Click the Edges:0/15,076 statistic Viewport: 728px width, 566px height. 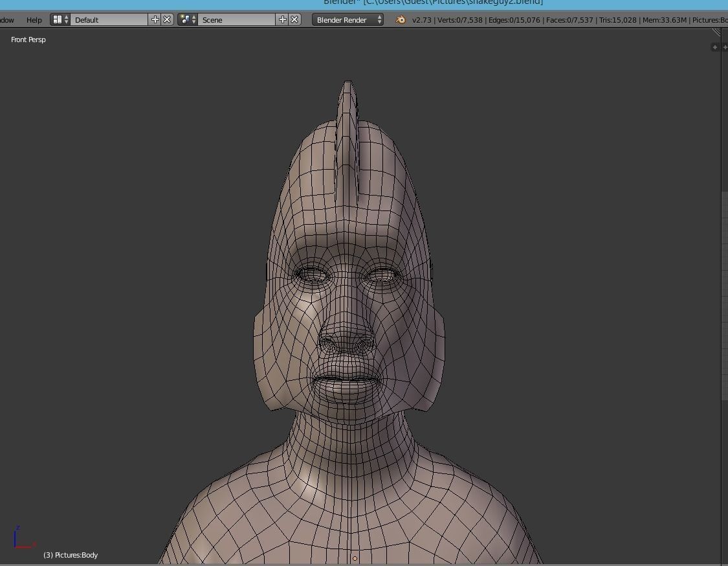click(514, 20)
